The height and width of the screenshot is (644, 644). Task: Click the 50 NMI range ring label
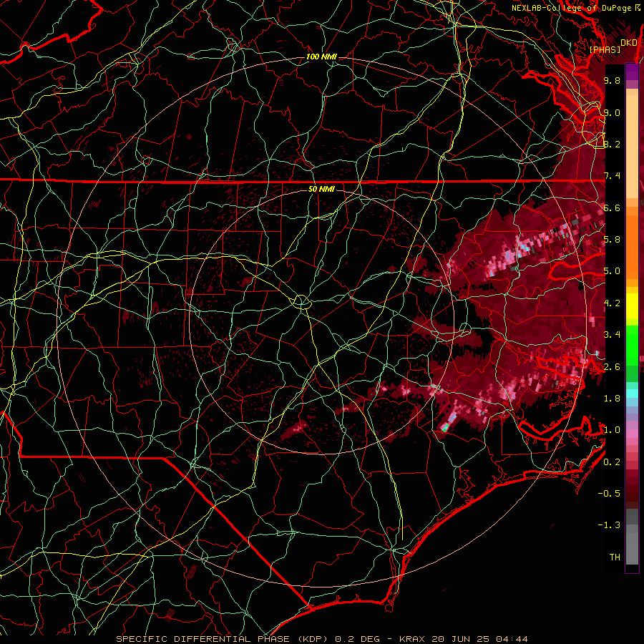321,190
